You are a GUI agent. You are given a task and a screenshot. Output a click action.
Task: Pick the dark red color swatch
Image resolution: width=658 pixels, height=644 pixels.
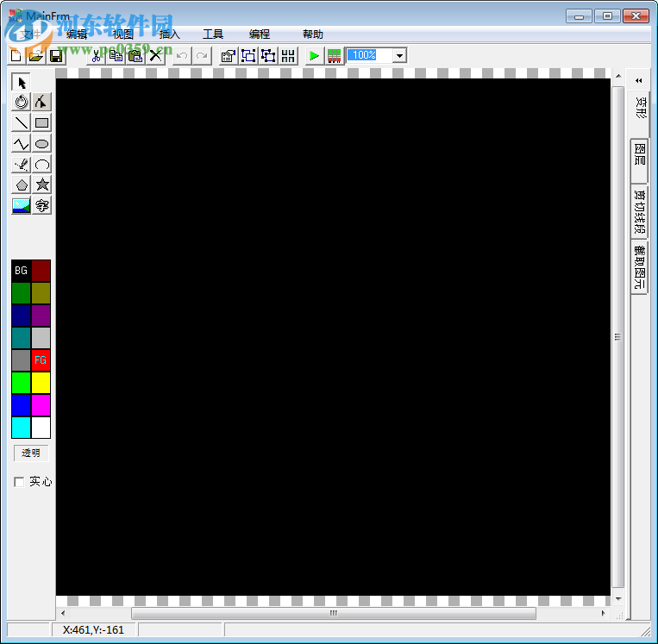41,271
